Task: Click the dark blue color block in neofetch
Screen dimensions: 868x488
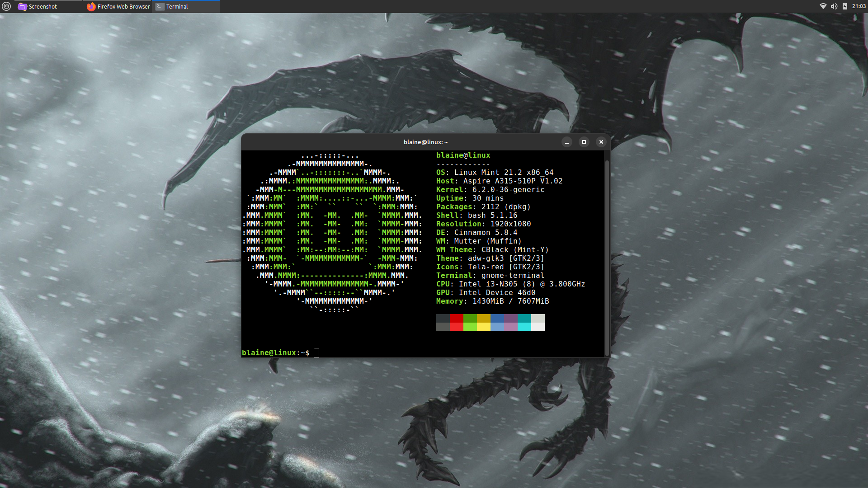Action: tap(497, 318)
